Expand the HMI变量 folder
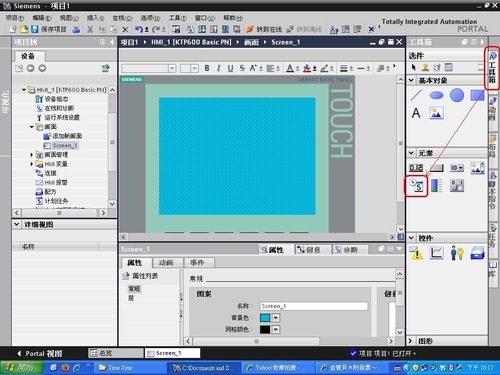The image size is (500, 375). (31, 164)
